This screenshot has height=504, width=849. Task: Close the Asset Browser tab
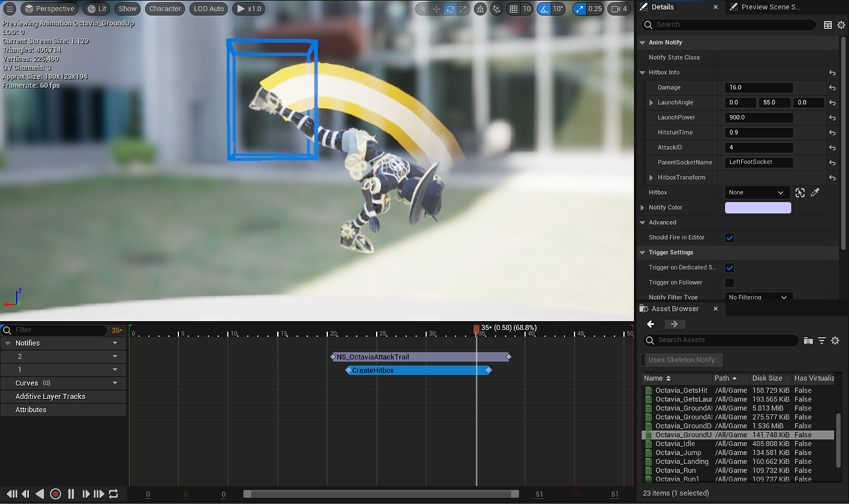[716, 308]
